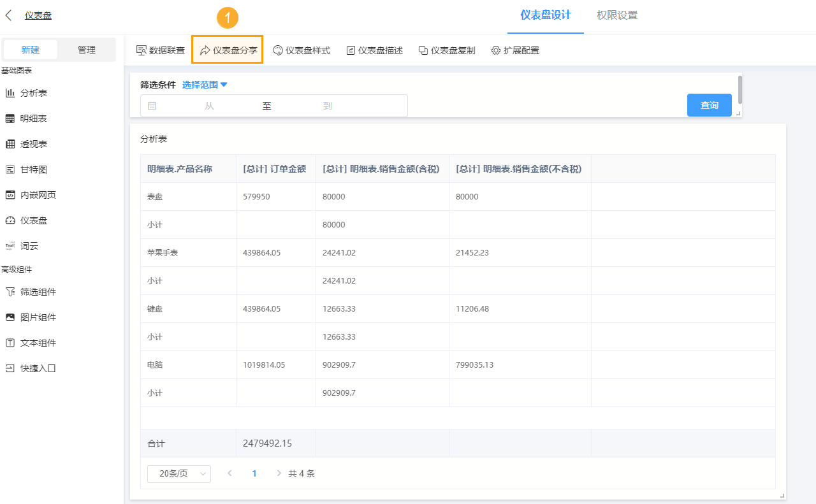Open the 20条/页 page size dropdown
The image size is (816, 504).
point(178,473)
